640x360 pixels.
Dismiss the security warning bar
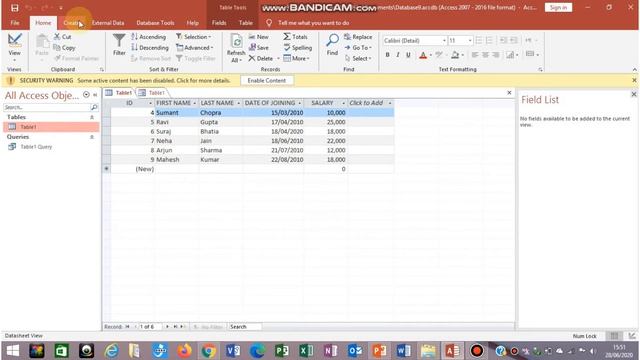pos(634,80)
